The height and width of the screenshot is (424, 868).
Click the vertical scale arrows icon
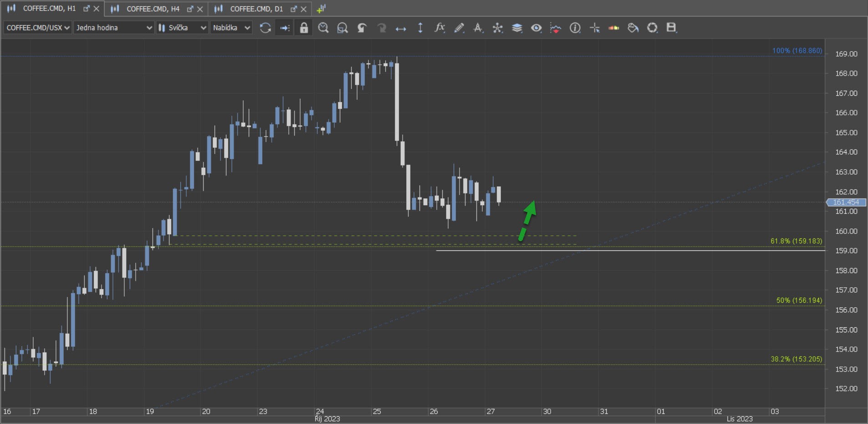[420, 28]
